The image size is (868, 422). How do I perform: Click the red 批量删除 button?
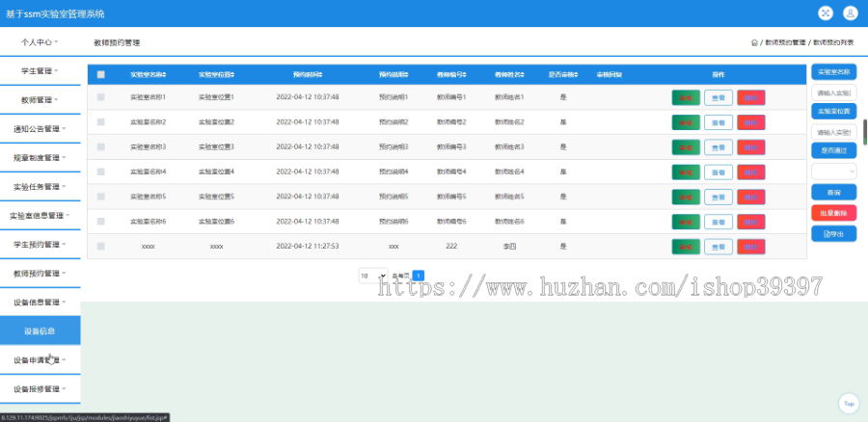833,213
